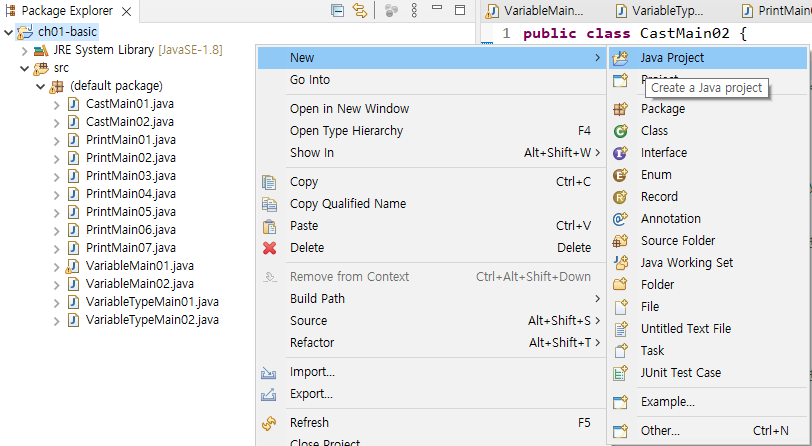Image resolution: width=812 pixels, height=446 pixels.
Task: Switch to the PrintMain editor tab
Action: (776, 11)
